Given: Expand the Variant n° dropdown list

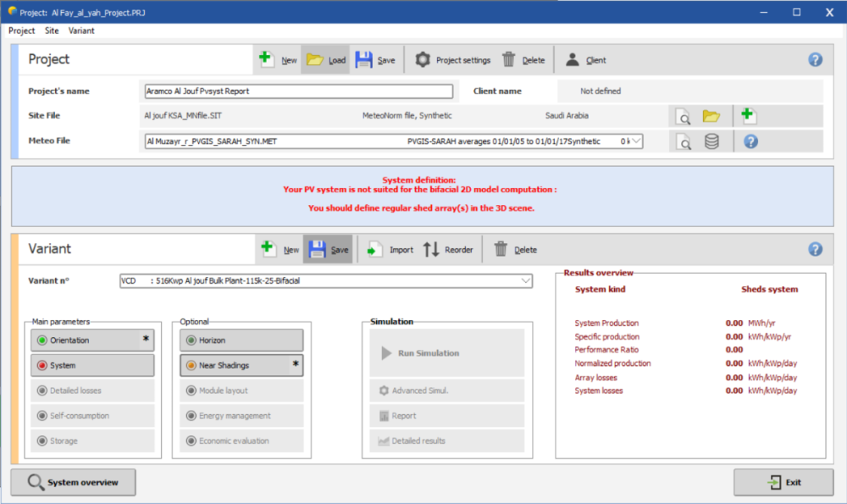Looking at the screenshot, I should coord(525,280).
